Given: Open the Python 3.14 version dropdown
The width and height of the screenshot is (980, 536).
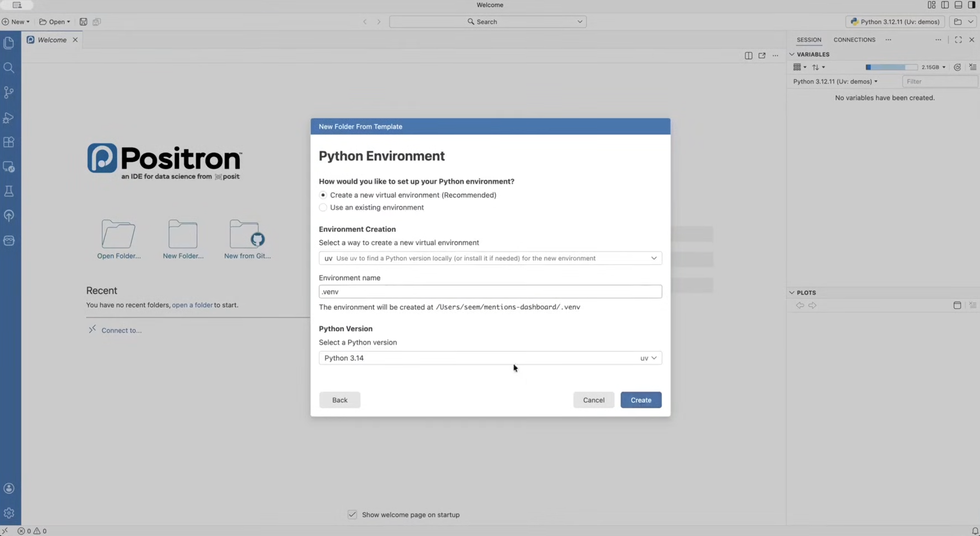Looking at the screenshot, I should coord(490,358).
